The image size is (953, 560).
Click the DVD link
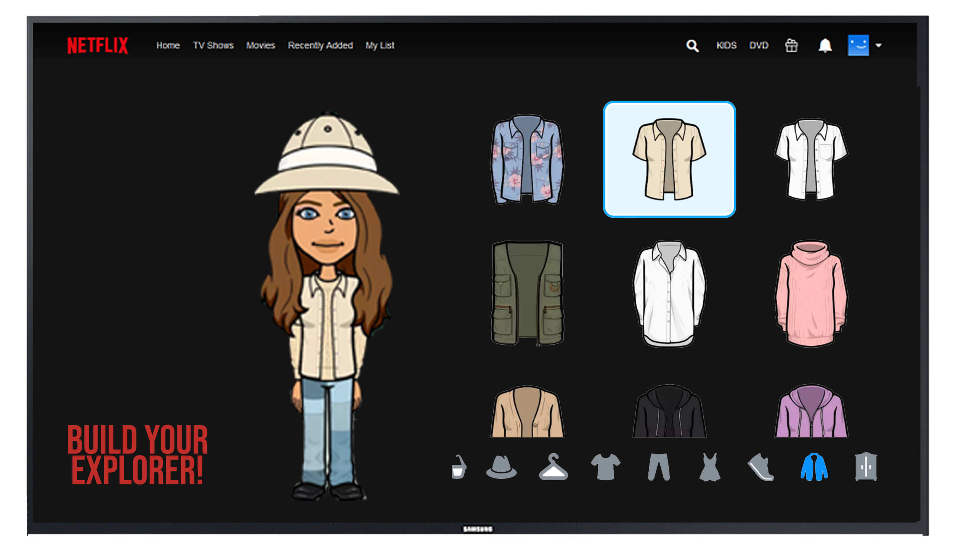(x=759, y=45)
